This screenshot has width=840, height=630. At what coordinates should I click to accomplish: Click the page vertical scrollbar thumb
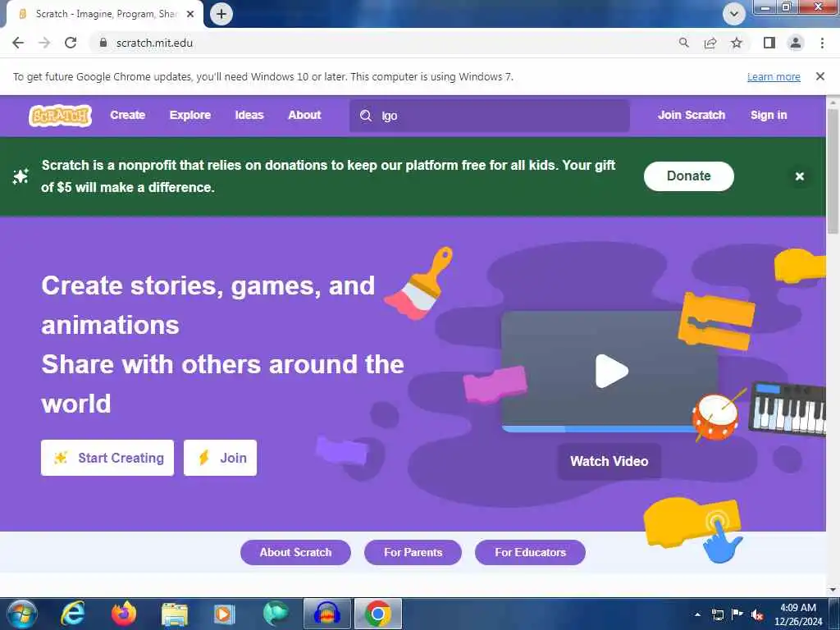coord(833,171)
